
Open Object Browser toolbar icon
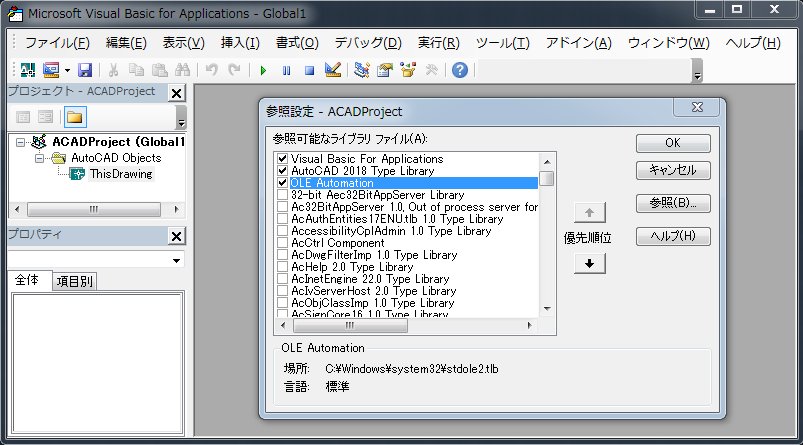click(408, 70)
